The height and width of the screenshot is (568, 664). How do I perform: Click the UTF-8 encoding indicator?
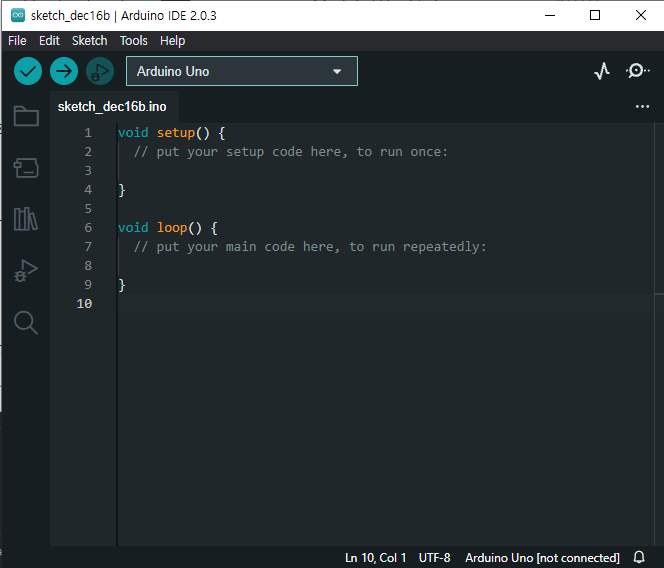click(x=434, y=558)
